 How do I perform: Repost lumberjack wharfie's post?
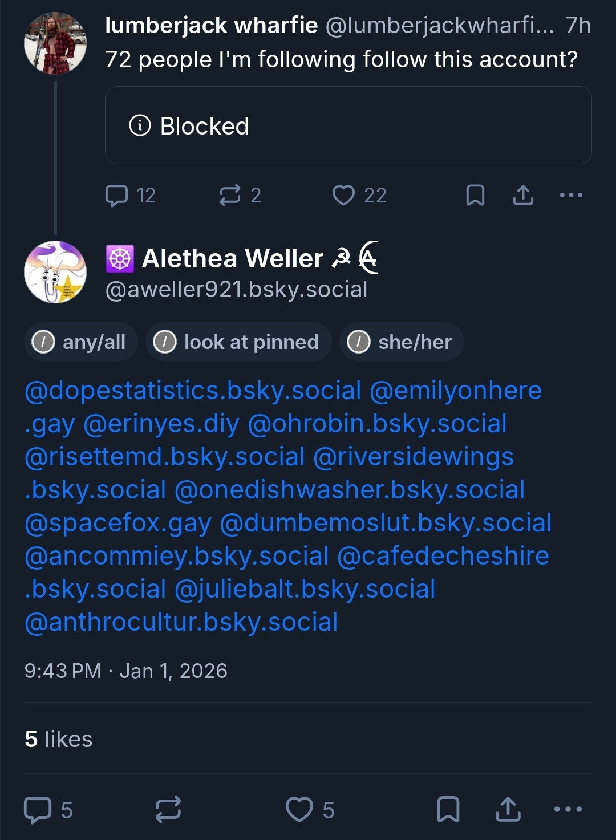pos(230,196)
